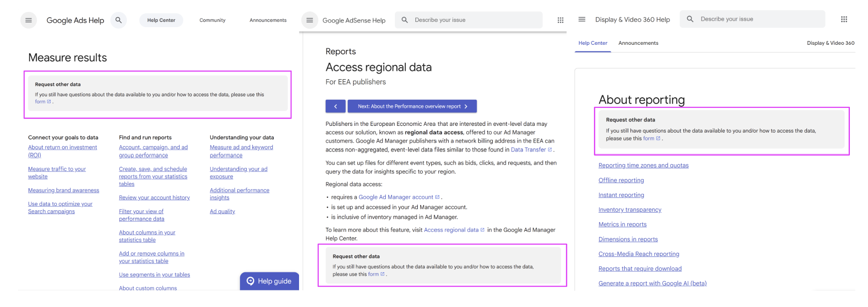The image size is (868, 307).
Task: Open the 'Cross-Media Reach reporting' link
Action: 639,254
